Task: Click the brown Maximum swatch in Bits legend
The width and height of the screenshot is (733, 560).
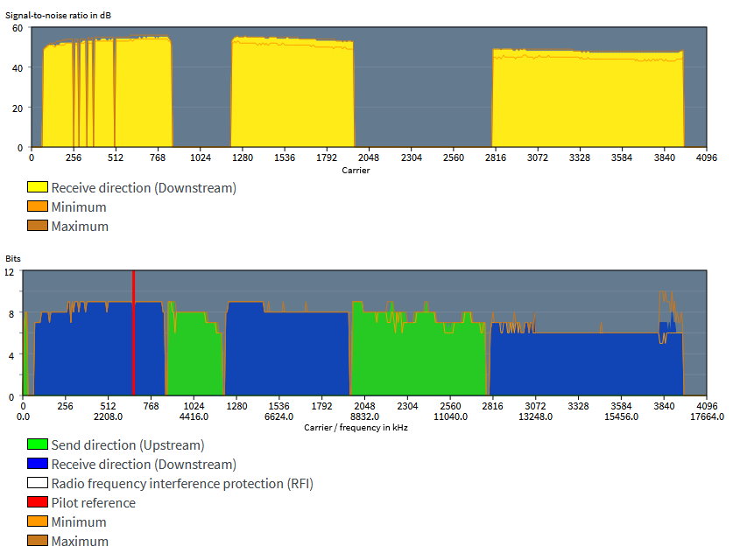Action: 38,542
